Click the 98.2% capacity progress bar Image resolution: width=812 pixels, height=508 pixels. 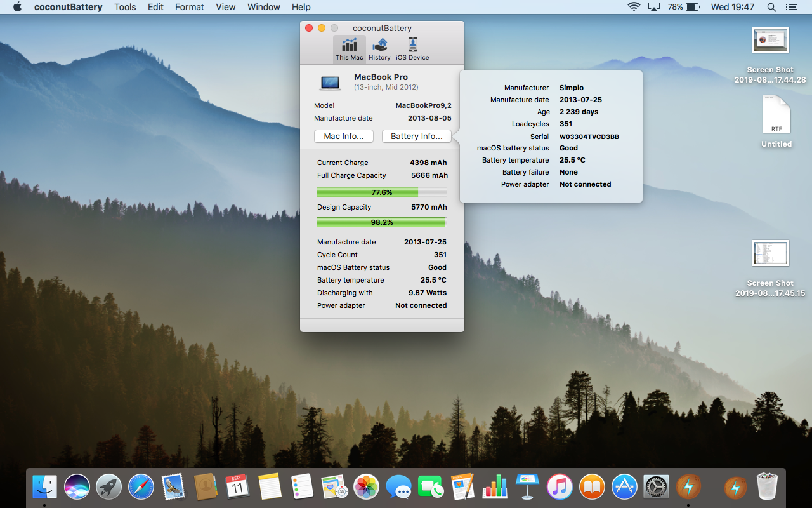tap(382, 222)
